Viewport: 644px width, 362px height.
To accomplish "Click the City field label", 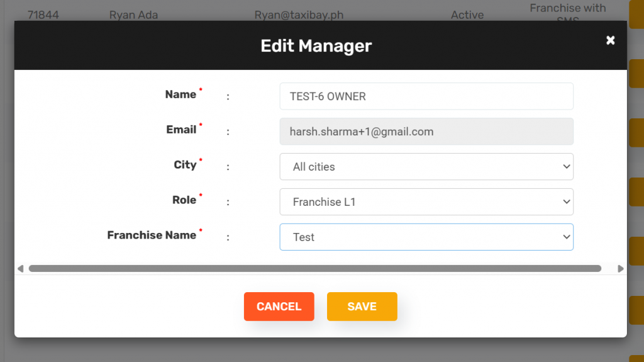I will click(x=185, y=165).
